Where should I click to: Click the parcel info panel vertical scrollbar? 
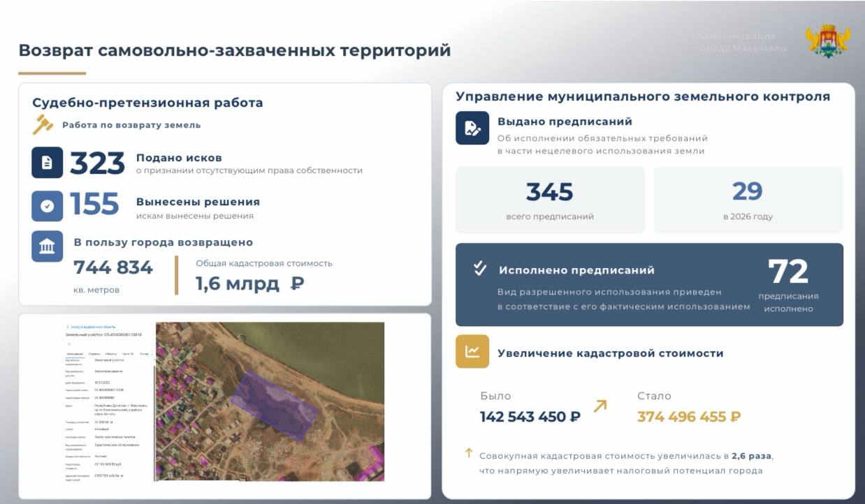pos(154,419)
